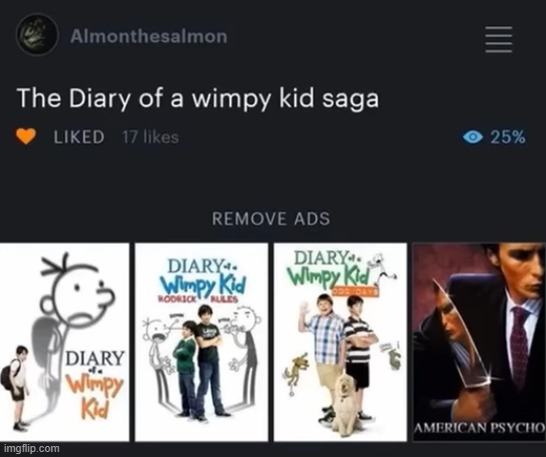Open the American Psycho poster

pos(479,342)
